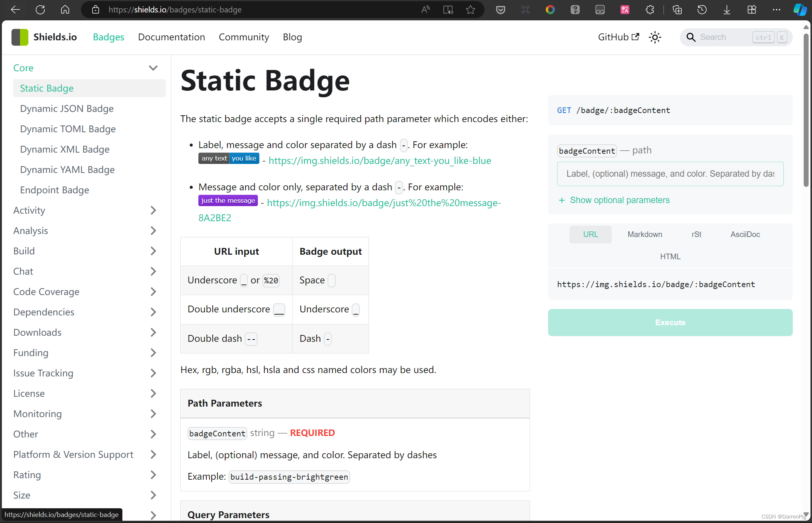The height and width of the screenshot is (523, 812).
Task: Activate Read aloud icon in address bar
Action: pyautogui.click(x=425, y=10)
